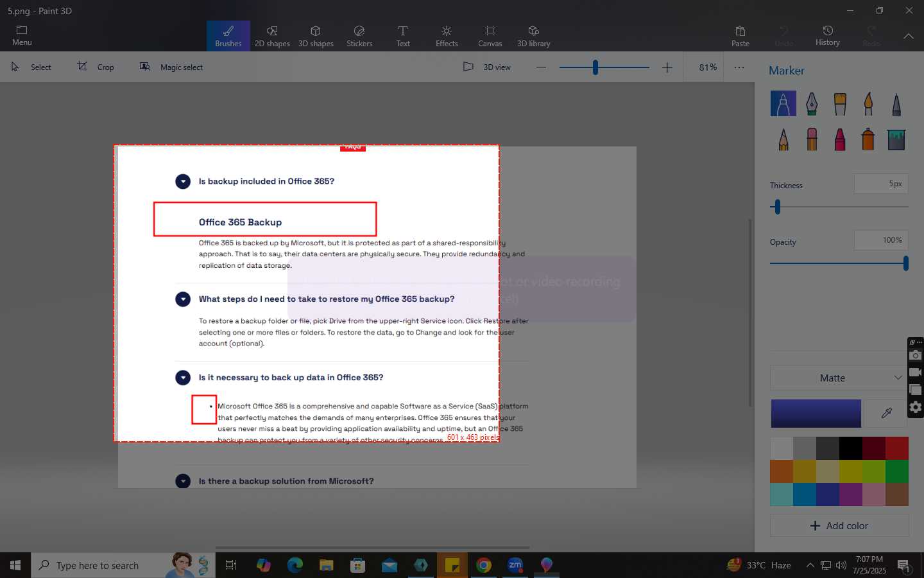Open the Matte material dropdown

[x=839, y=378]
